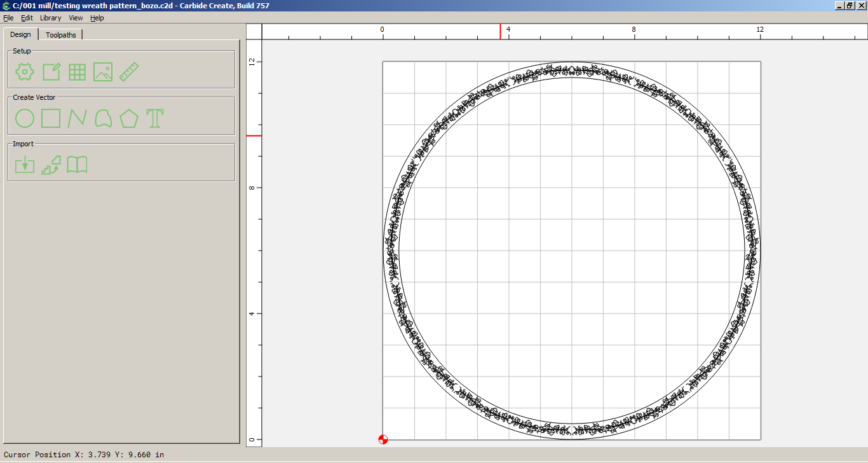This screenshot has width=868, height=463.
Task: Open the File menu
Action: point(8,18)
